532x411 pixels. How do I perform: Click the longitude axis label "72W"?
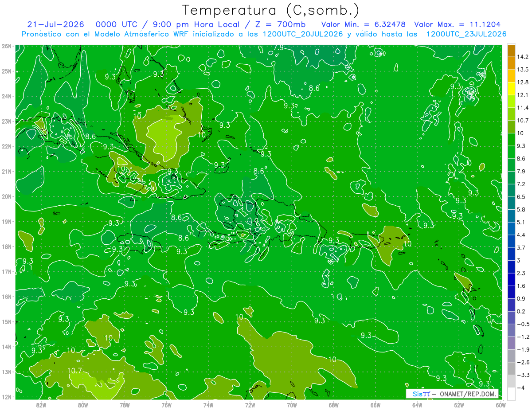[250, 405]
